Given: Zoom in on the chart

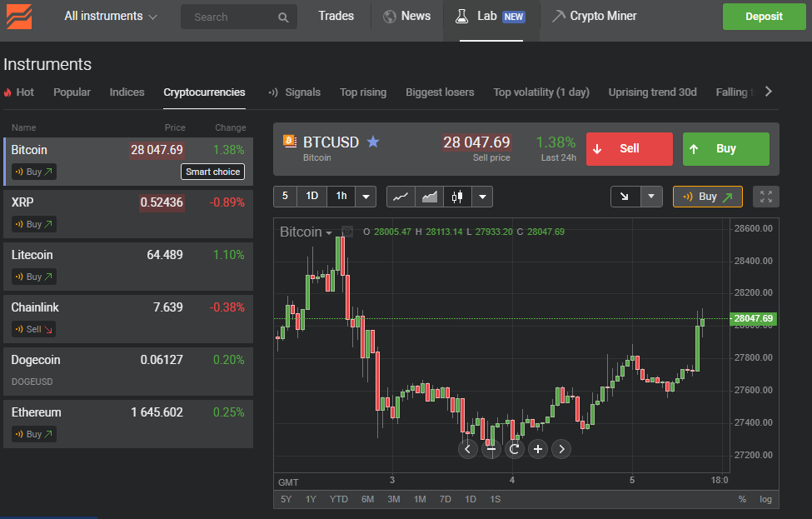Looking at the screenshot, I should tap(538, 449).
